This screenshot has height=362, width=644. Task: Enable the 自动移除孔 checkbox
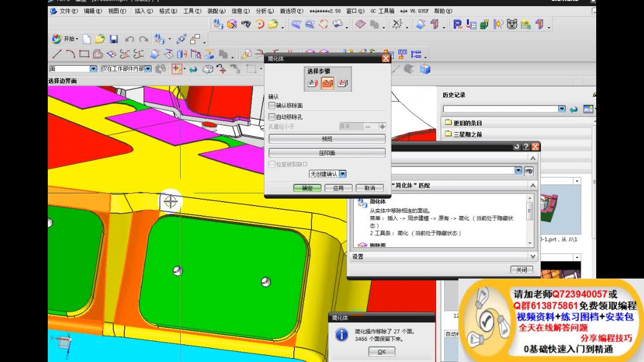pyautogui.click(x=272, y=117)
